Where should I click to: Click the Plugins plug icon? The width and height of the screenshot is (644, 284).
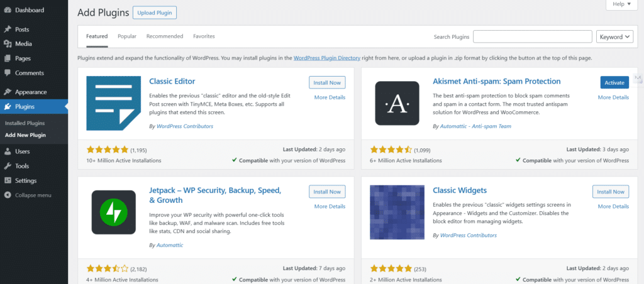tap(8, 107)
